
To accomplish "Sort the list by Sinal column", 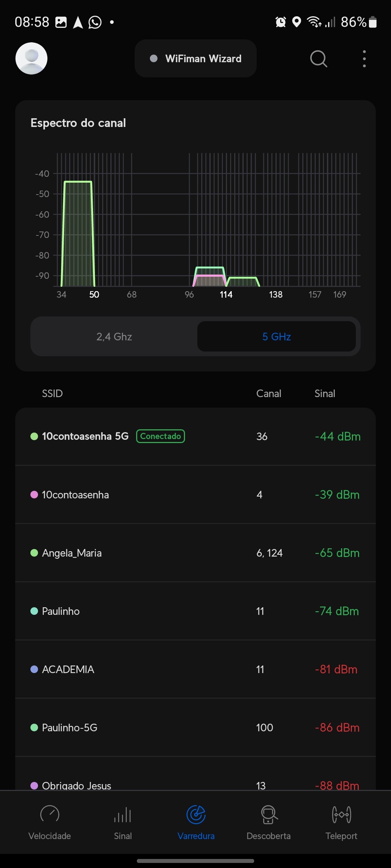I will pyautogui.click(x=325, y=393).
